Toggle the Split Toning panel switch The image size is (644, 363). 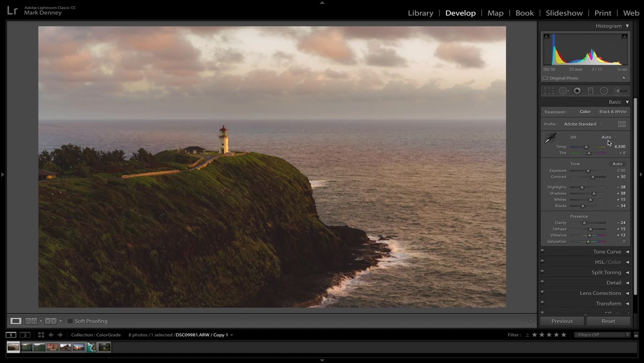pyautogui.click(x=543, y=271)
